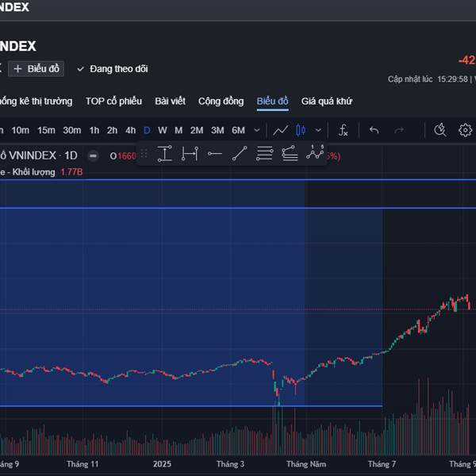The width and height of the screenshot is (476, 476).
Task: Select the daily D timeframe
Action: (147, 131)
